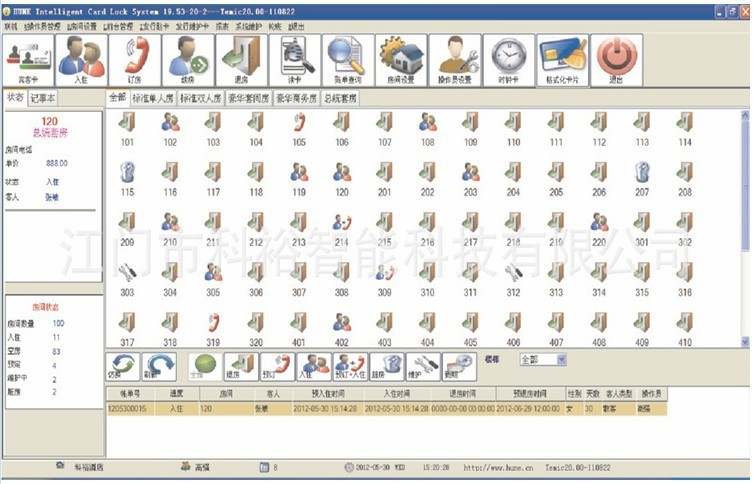Select reserved room 105 phone icon
Image resolution: width=754 pixels, height=484 pixels.
[299, 123]
